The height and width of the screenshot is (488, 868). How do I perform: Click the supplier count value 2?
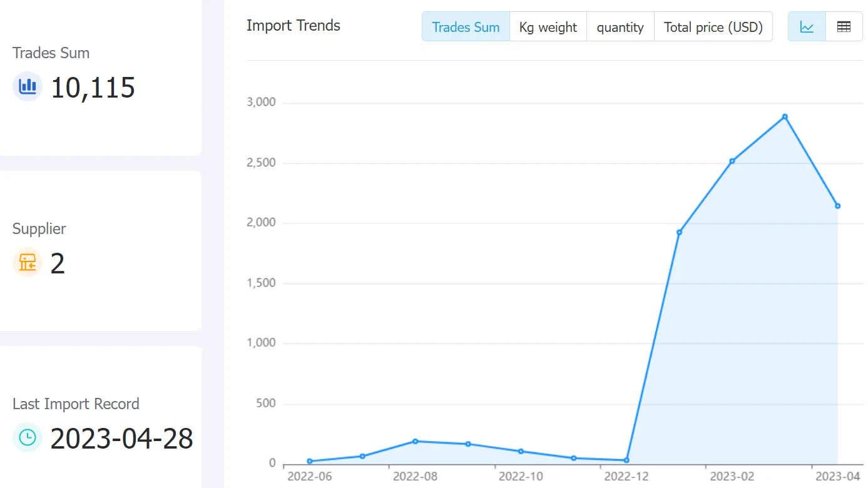coord(58,263)
